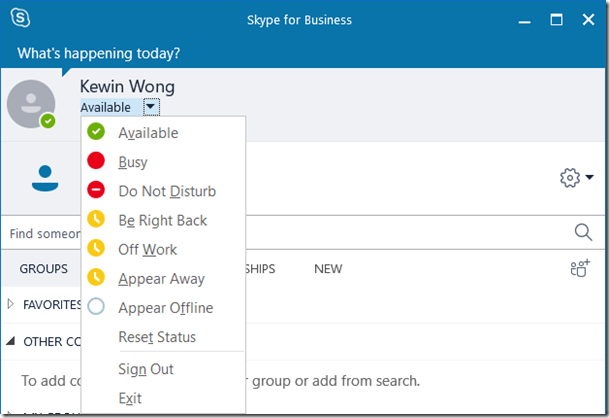The image size is (610, 418).
Task: Open the settings gear options
Action: point(575,178)
